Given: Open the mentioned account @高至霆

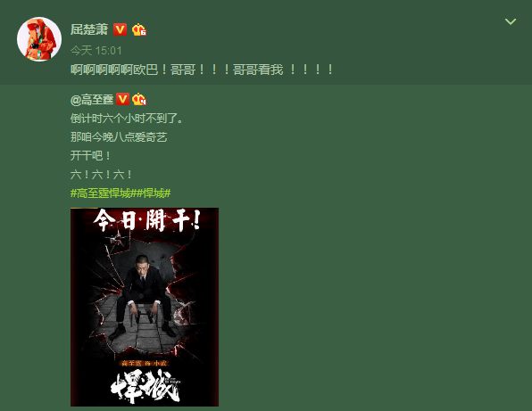Looking at the screenshot, I should 92,100.
